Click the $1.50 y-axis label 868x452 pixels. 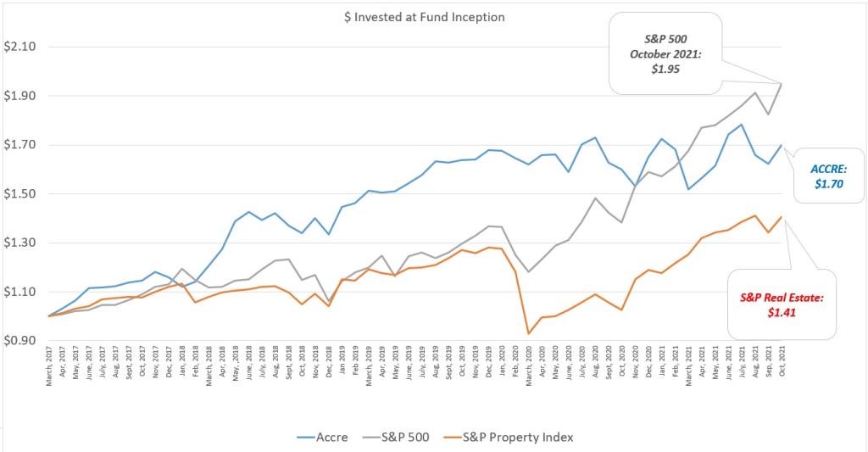(x=19, y=193)
